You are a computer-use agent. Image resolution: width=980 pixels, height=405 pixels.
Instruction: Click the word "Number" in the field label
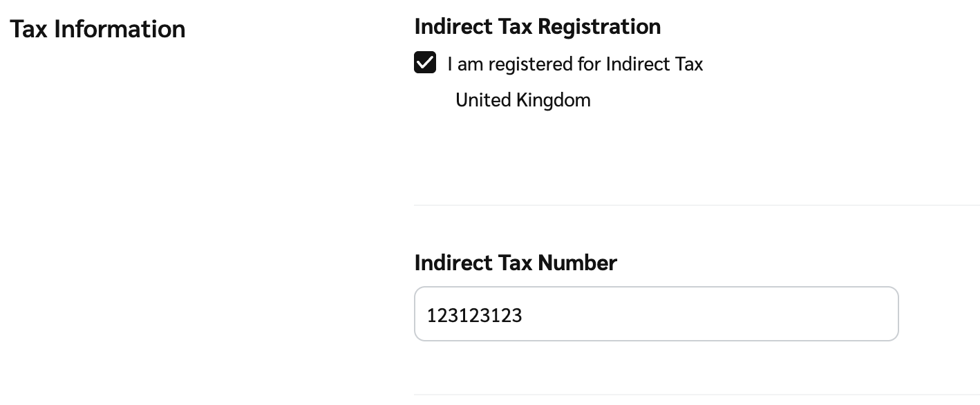point(577,263)
